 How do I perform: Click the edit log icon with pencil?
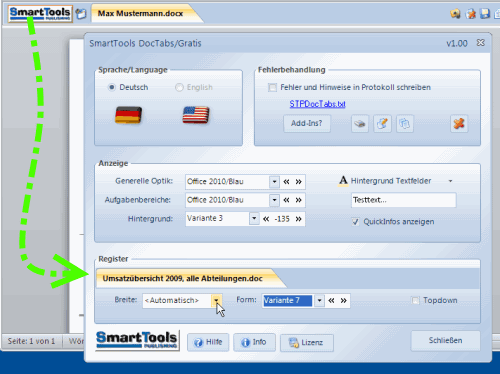[x=382, y=124]
